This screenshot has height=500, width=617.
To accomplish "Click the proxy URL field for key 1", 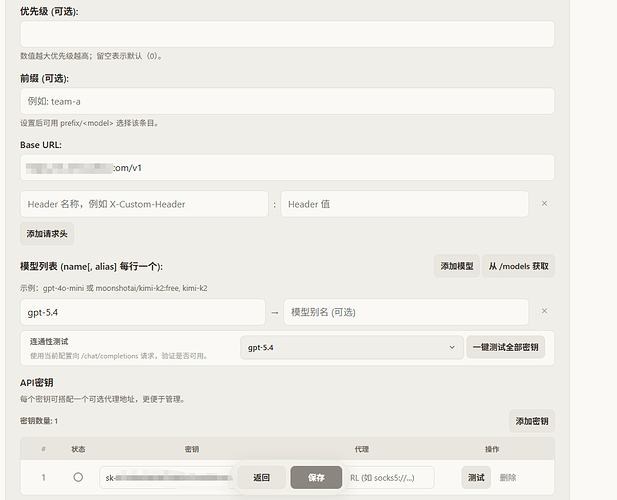I will [x=390, y=478].
